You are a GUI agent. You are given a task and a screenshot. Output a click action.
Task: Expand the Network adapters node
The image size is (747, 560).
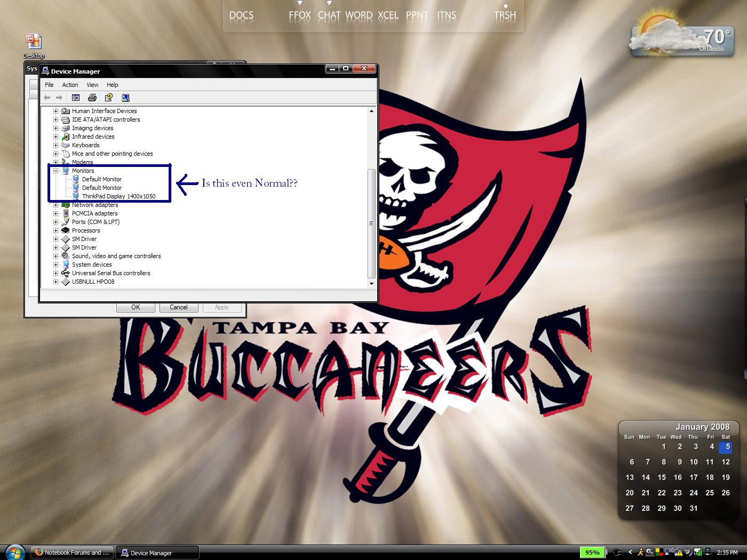[x=55, y=205]
